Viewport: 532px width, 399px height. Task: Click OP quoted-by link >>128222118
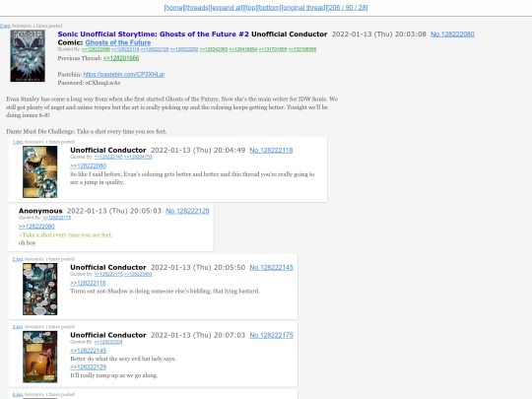[125, 49]
